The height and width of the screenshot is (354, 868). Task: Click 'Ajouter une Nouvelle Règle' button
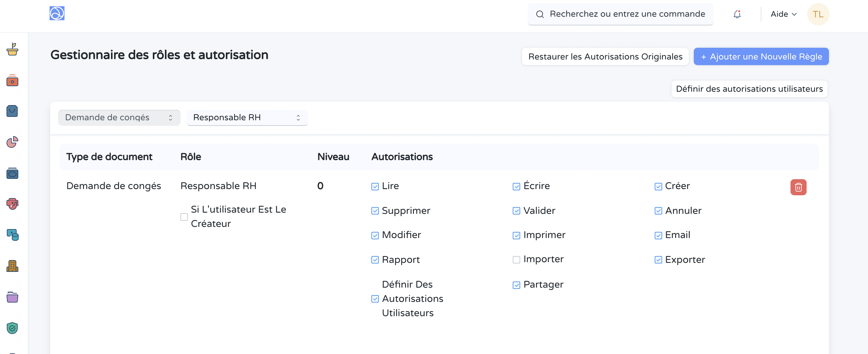pyautogui.click(x=761, y=57)
